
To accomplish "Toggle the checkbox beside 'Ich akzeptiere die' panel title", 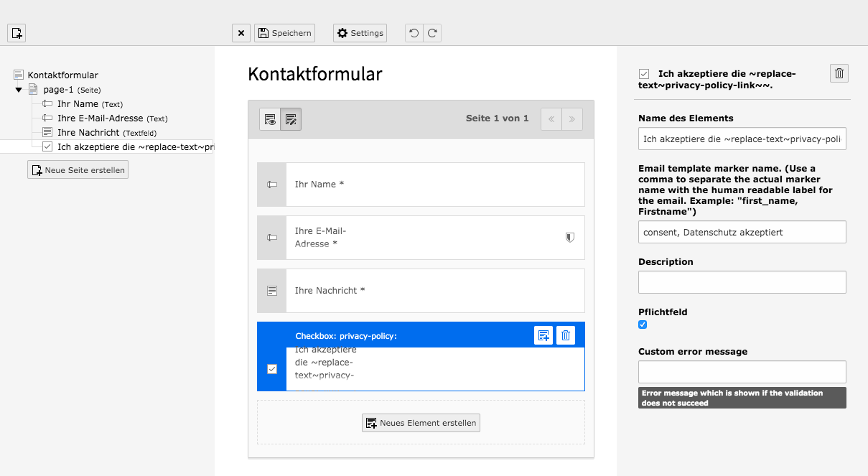I will (x=644, y=73).
